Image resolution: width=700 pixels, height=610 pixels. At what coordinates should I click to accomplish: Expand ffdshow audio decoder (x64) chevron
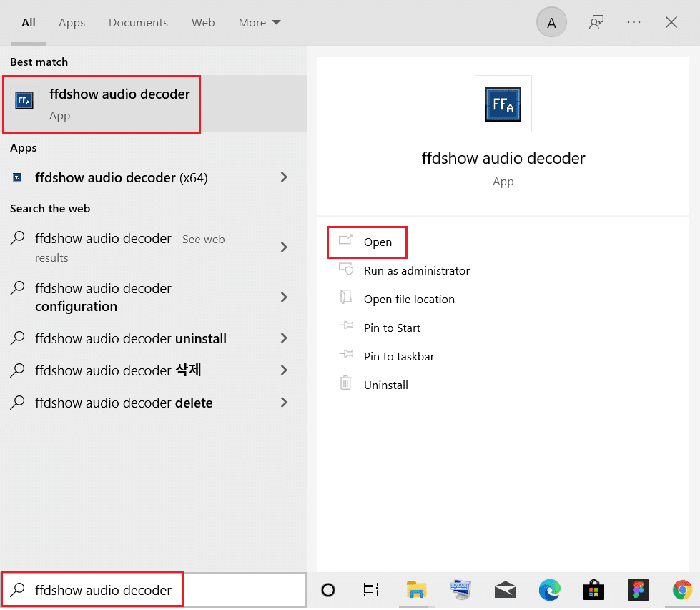pyautogui.click(x=284, y=177)
